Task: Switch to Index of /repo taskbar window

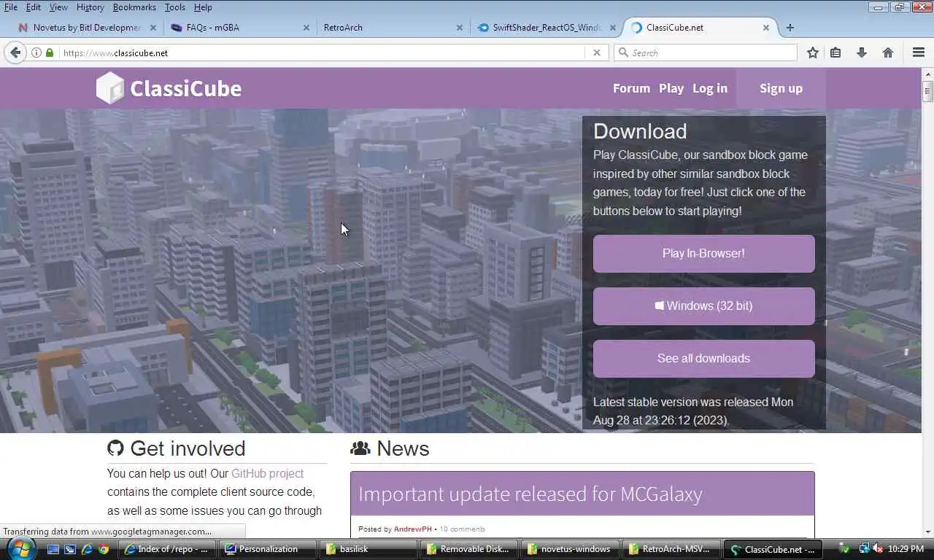Action: pyautogui.click(x=166, y=549)
